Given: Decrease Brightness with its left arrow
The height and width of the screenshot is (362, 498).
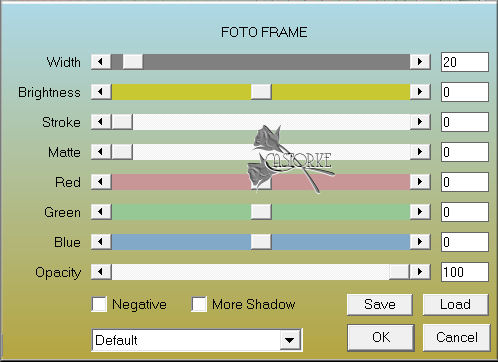Looking at the screenshot, I should point(101,92).
